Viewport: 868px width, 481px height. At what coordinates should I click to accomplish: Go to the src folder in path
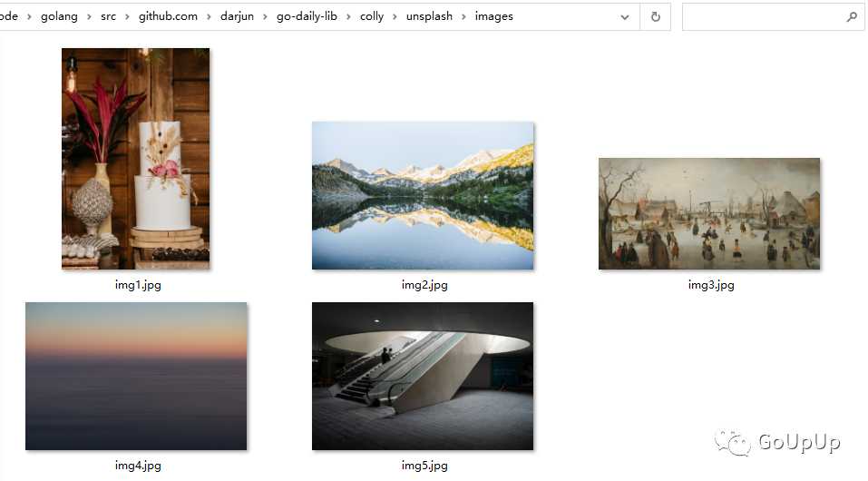coord(109,16)
